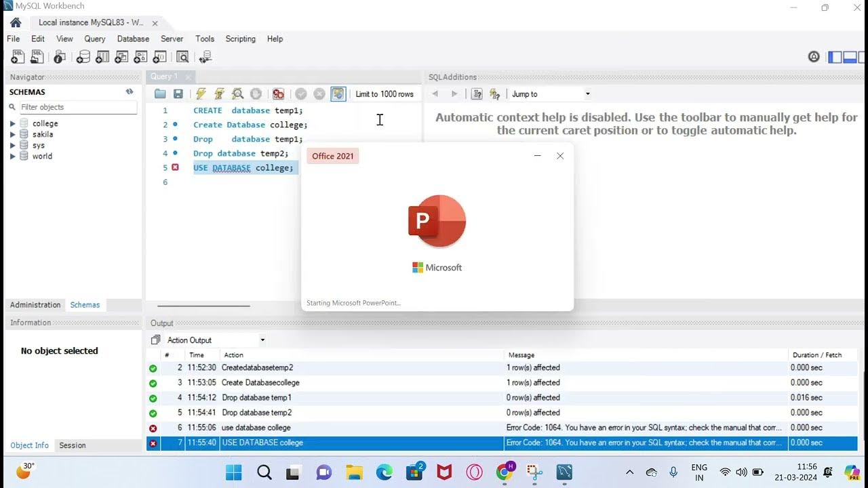868x488 pixels.
Task: Select output row 7 USE DATABASE college
Action: point(502,443)
